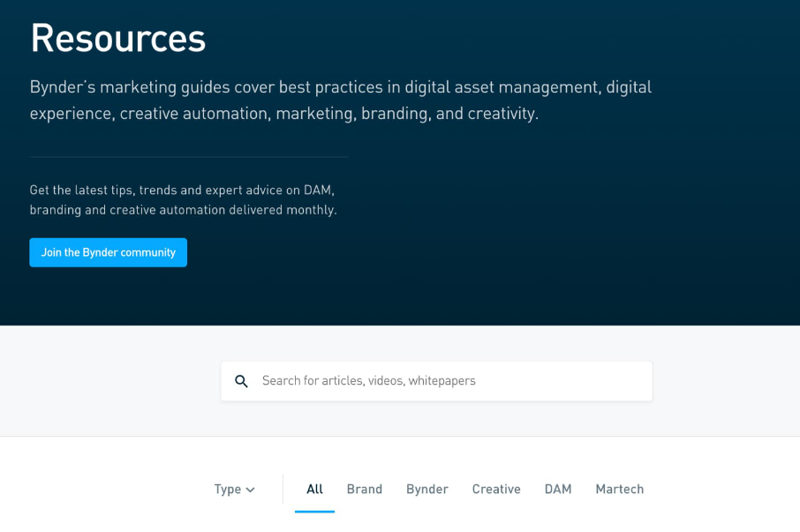The height and width of the screenshot is (532, 800).
Task: Show the Martech tab
Action: [619, 489]
